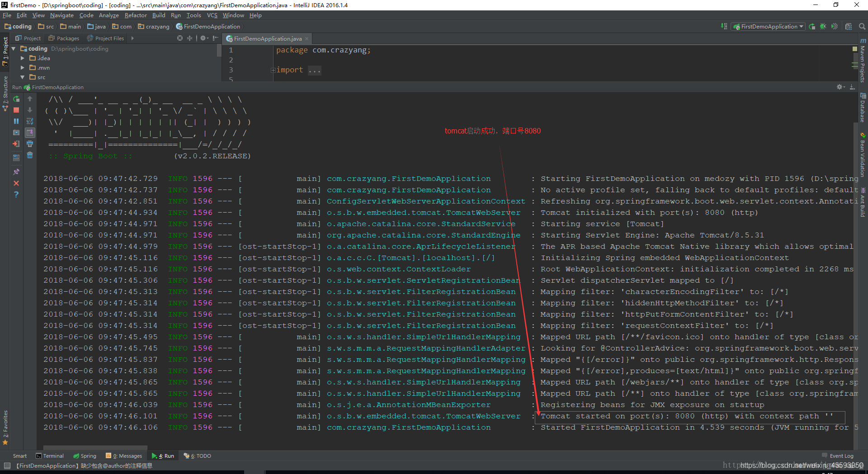Toggle soft-wrap in console output

coord(30,121)
